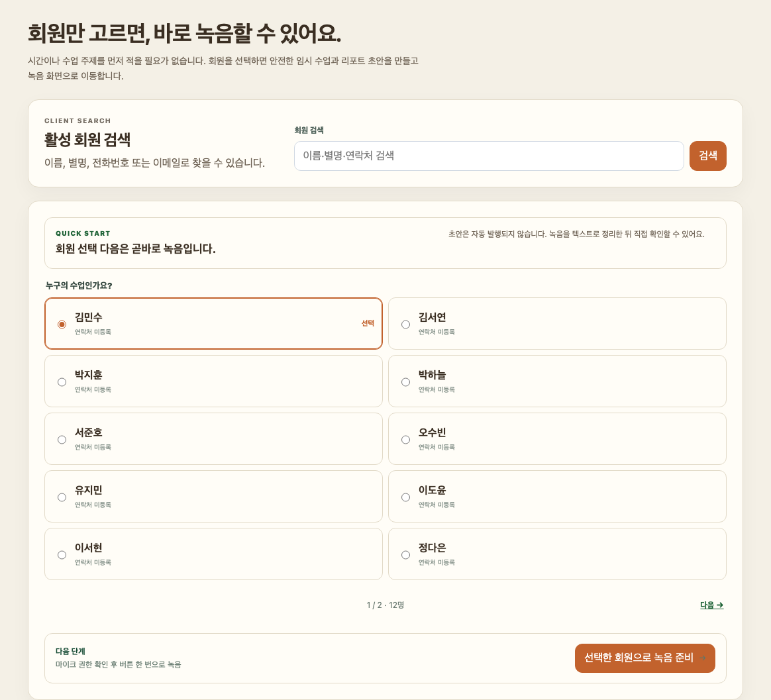Click 회원 선택 다음은 곧바로 녹음입니다. heading
The width and height of the screenshot is (771, 700).
click(135, 249)
